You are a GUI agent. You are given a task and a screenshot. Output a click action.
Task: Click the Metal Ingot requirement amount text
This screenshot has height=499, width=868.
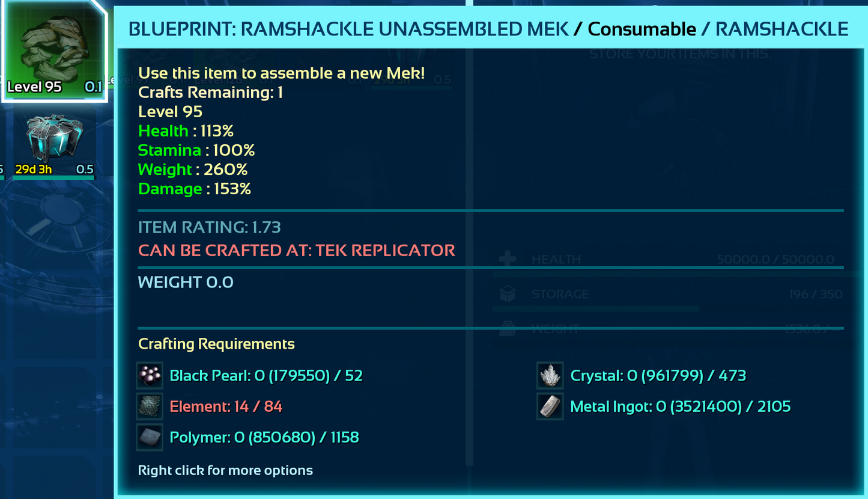click(x=681, y=407)
